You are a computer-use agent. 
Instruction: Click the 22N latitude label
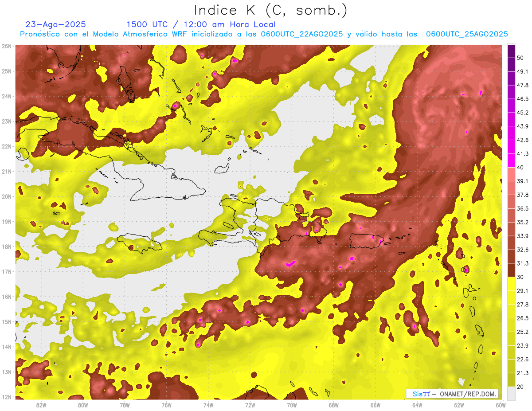pos(7,146)
